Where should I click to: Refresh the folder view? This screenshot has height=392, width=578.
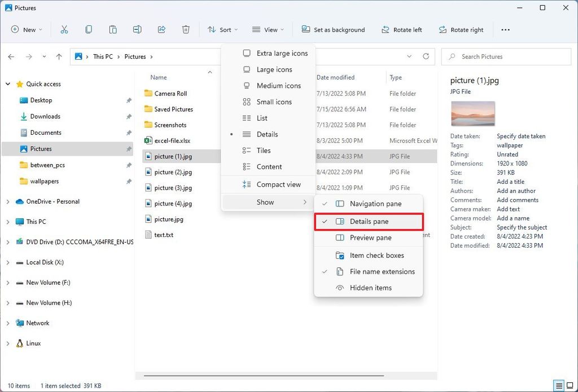(426, 56)
